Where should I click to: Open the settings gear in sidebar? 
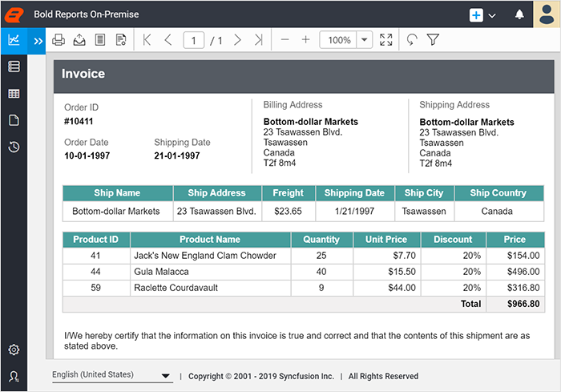pyautogui.click(x=14, y=350)
